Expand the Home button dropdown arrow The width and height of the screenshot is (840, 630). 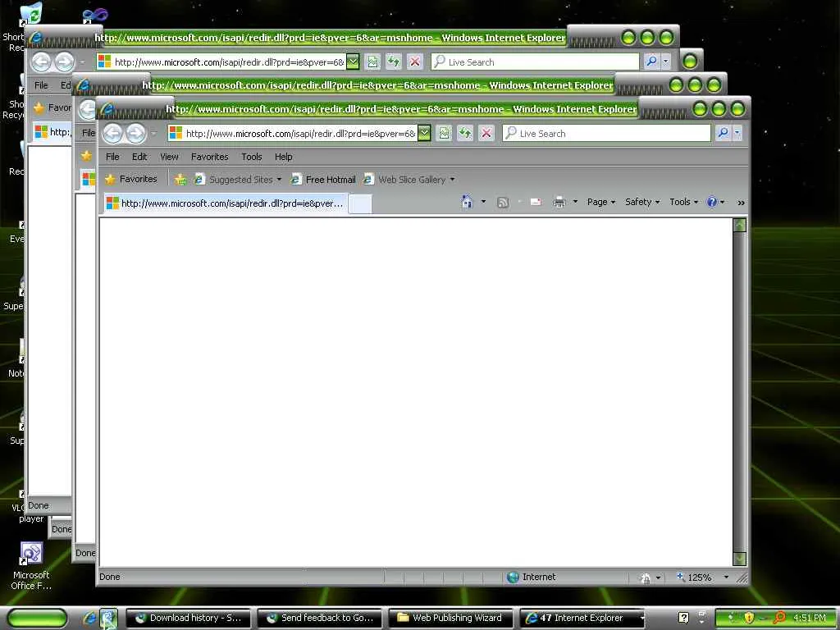pos(483,202)
